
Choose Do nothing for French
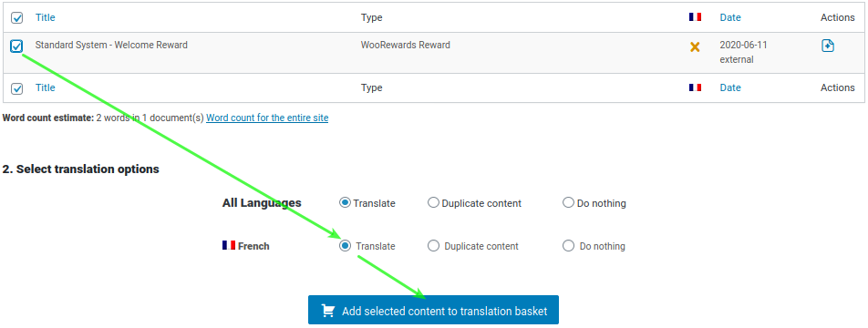[568, 246]
